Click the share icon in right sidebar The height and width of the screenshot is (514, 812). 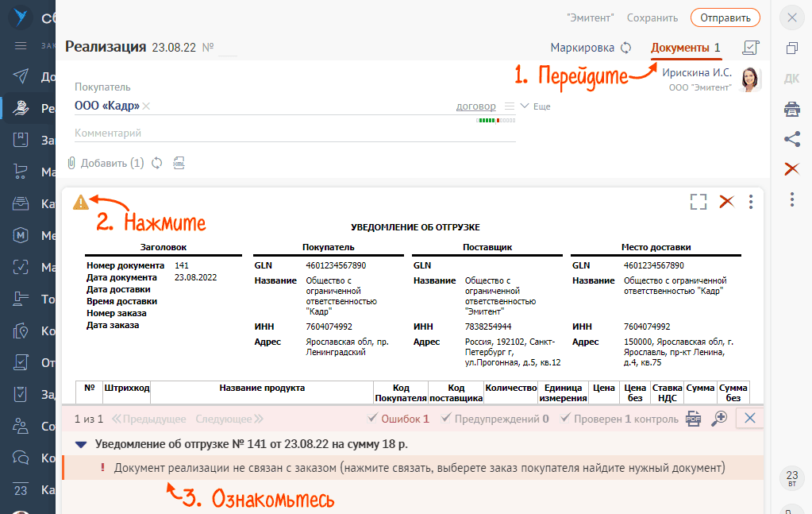coord(791,139)
